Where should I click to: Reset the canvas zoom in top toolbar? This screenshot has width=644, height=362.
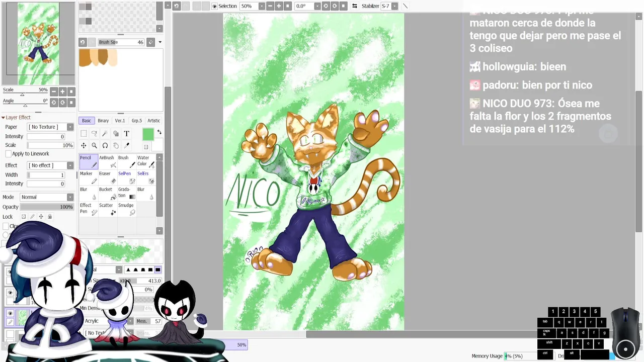(288, 6)
